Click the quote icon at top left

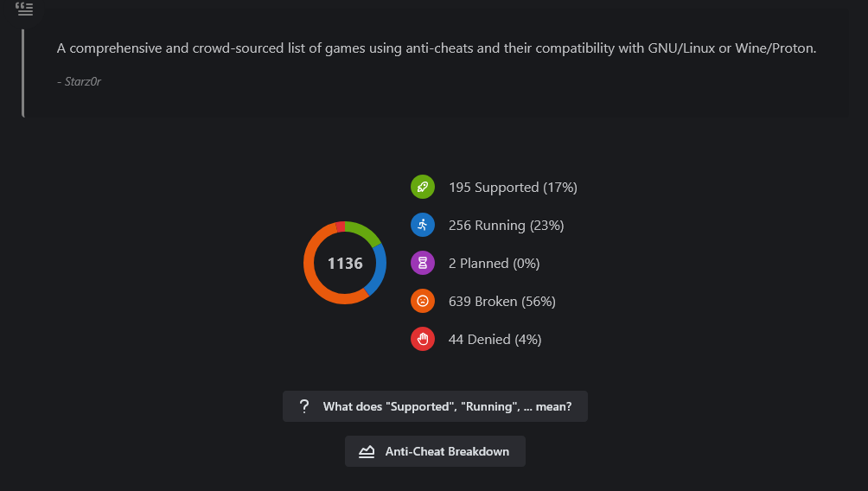(x=24, y=9)
